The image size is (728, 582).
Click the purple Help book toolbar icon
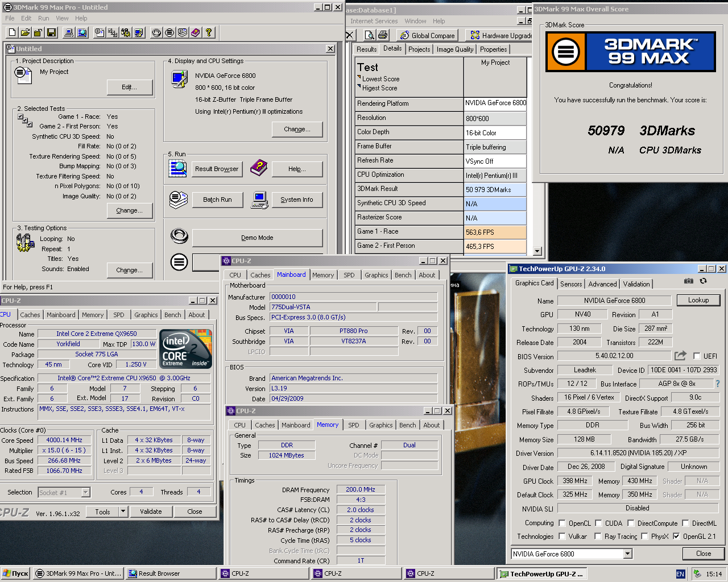[196, 32]
